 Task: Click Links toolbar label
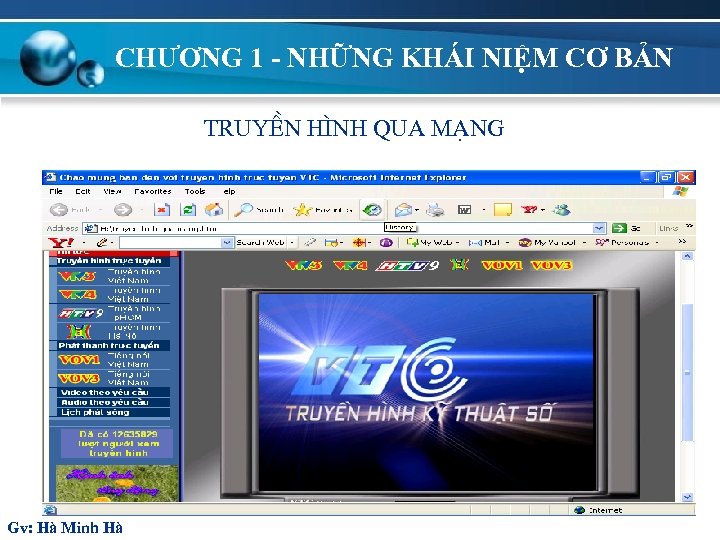point(668,228)
